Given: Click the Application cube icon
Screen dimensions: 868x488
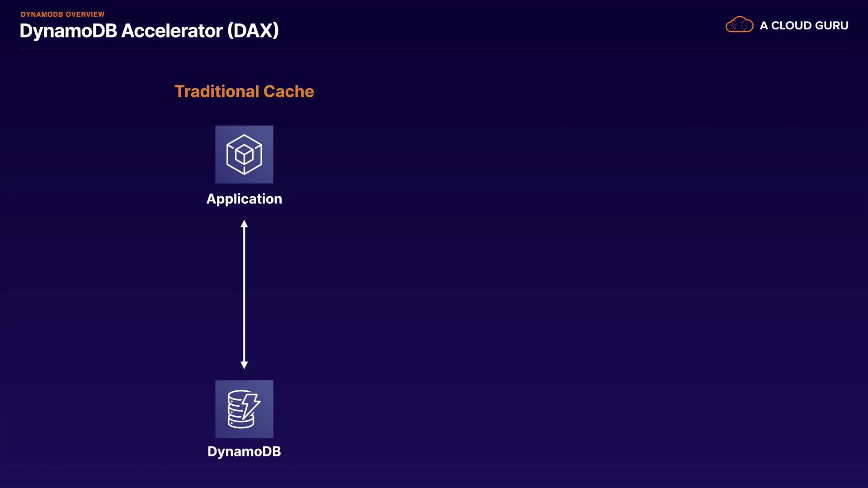Looking at the screenshot, I should [x=244, y=155].
